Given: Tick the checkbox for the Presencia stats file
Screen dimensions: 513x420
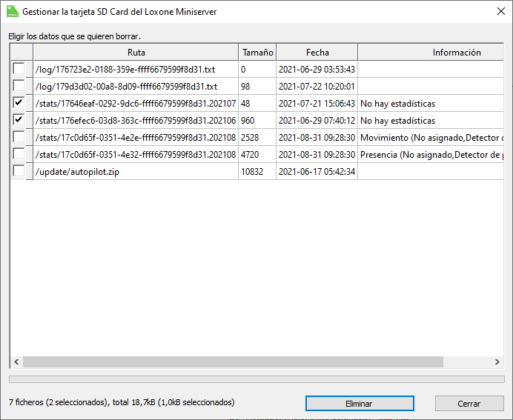Looking at the screenshot, I should tap(19, 154).
